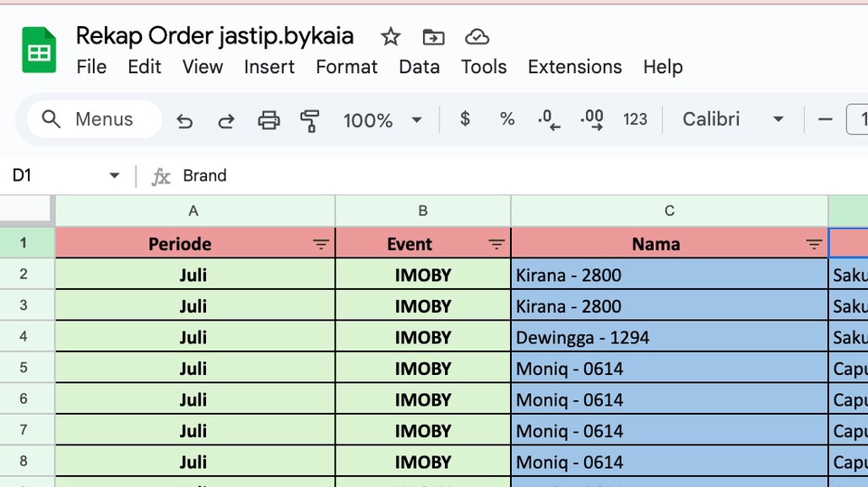Open the move to folder icon
868x487 pixels.
pyautogui.click(x=434, y=37)
